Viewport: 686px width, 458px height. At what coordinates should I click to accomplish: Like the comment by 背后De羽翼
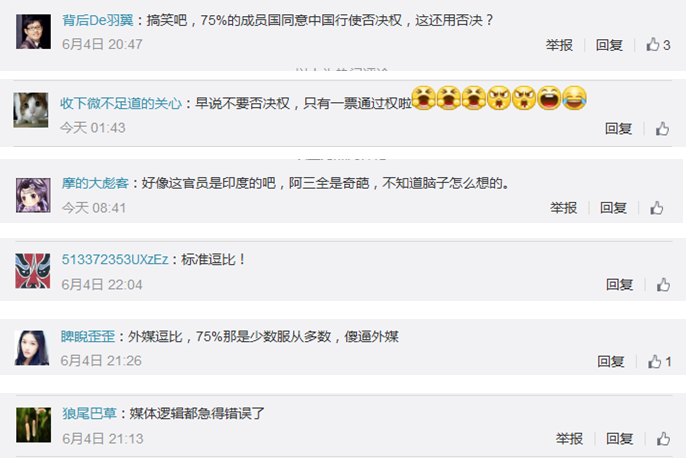pyautogui.click(x=658, y=45)
